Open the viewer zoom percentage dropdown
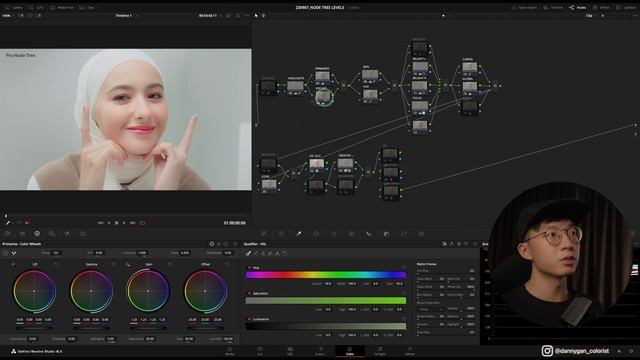Image resolution: width=640 pixels, height=360 pixels. click(x=8, y=16)
